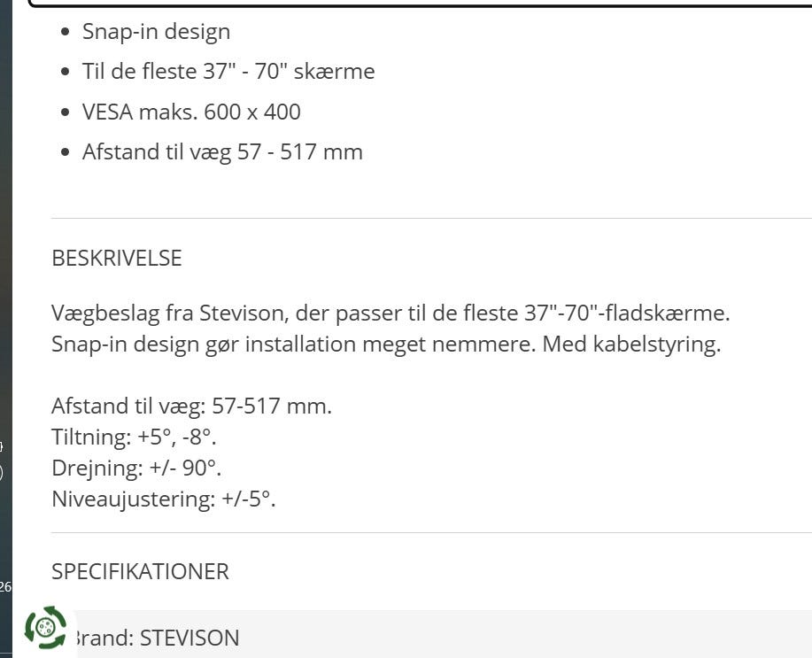The image size is (812, 658).
Task: Click the 'VESA maks. 600 x 400' bullet
Action: pos(191,112)
